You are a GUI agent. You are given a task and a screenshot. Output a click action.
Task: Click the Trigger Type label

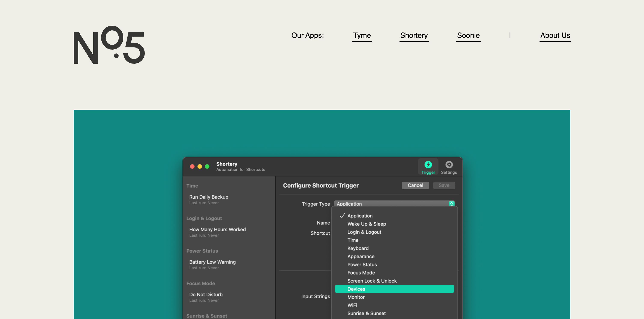(x=316, y=204)
